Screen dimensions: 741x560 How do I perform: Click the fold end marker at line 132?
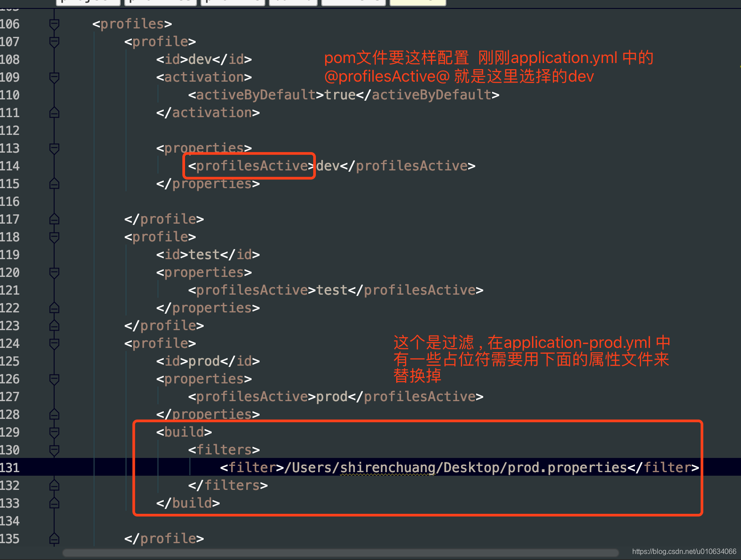[54, 485]
